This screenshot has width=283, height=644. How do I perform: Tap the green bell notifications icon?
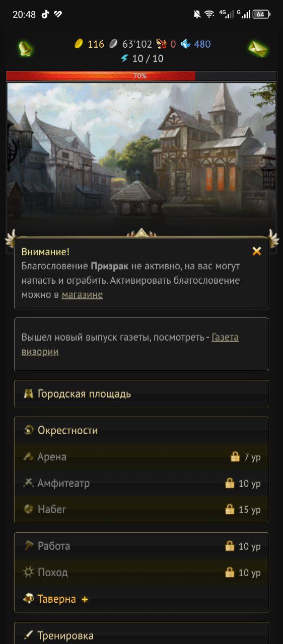coord(26,49)
